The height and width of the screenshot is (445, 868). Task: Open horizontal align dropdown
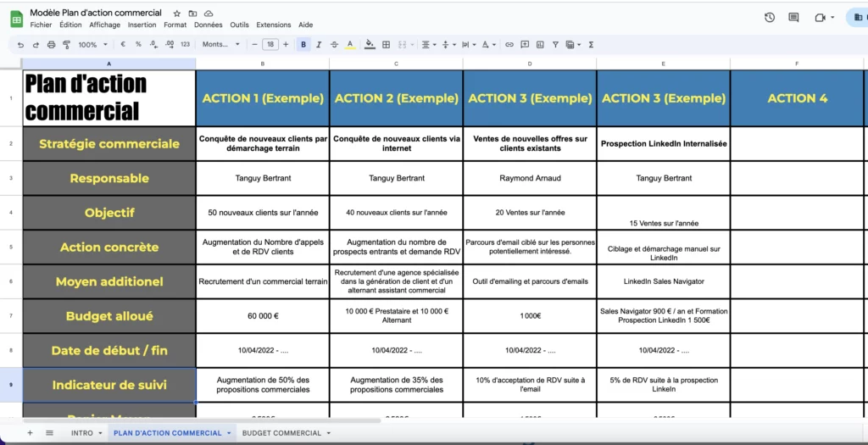coord(429,45)
